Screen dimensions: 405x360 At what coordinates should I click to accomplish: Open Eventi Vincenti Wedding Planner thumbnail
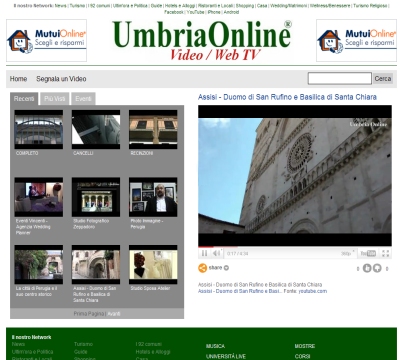pyautogui.click(x=39, y=197)
